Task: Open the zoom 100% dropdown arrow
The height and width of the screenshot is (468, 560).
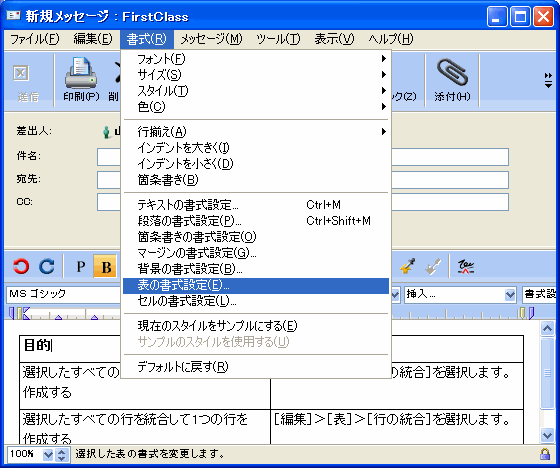Action: [48, 455]
